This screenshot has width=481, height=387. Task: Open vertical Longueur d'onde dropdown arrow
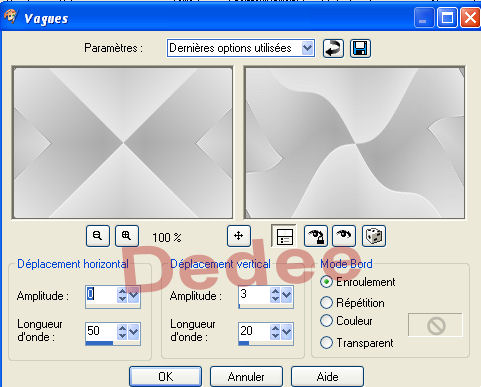coord(287,332)
